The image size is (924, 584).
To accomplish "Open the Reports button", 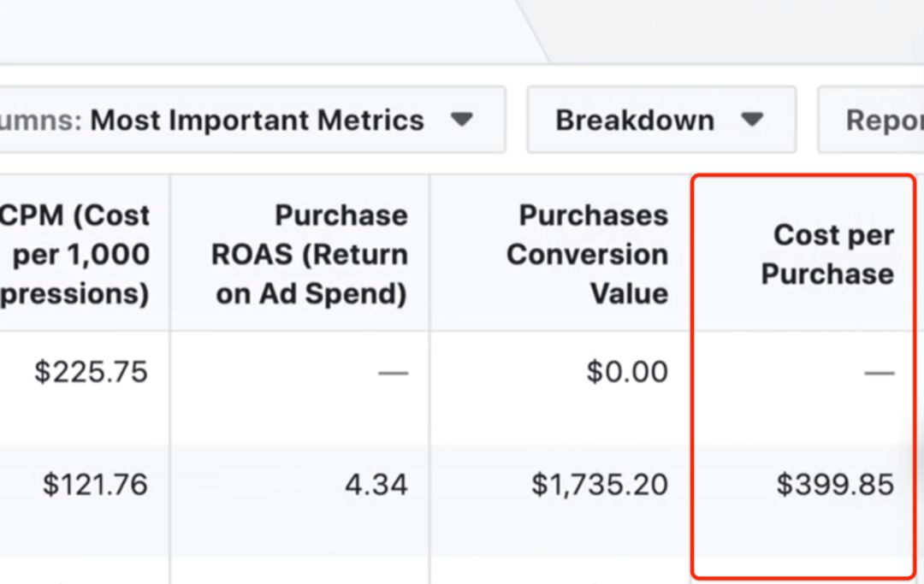I will click(x=870, y=120).
